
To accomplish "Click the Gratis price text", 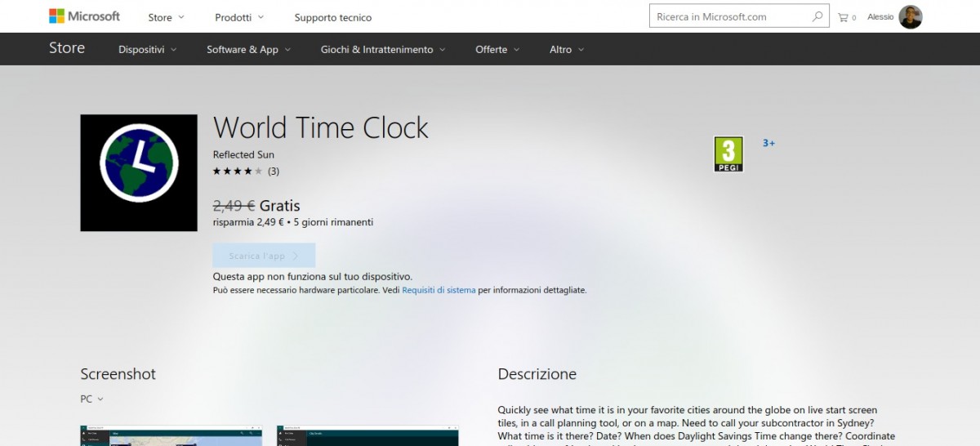I will (280, 206).
